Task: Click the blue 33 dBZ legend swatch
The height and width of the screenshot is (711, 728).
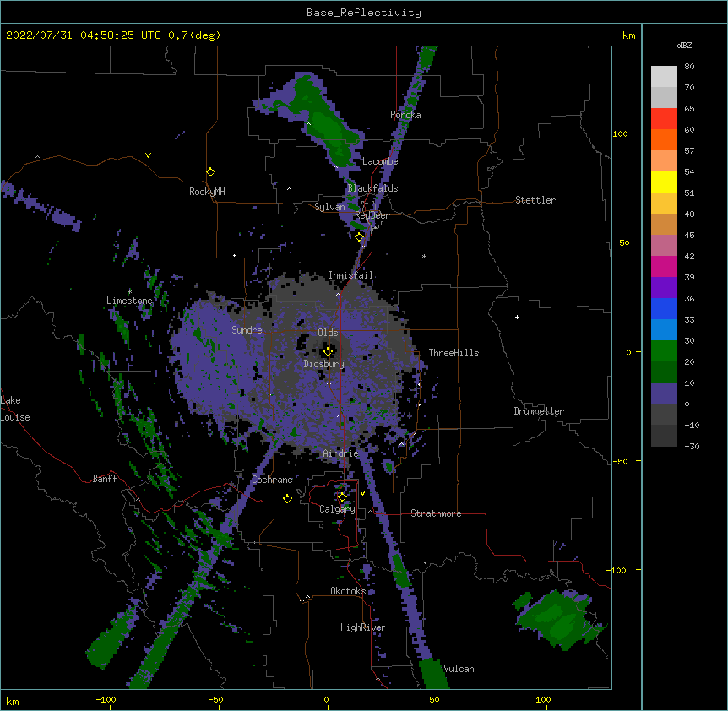Action: point(664,308)
